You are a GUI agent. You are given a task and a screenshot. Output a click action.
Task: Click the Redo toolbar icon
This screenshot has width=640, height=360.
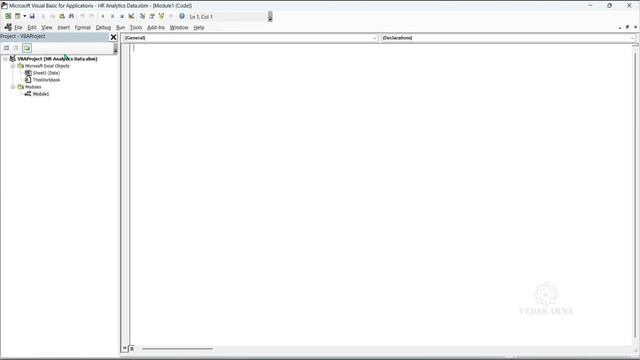click(92, 16)
